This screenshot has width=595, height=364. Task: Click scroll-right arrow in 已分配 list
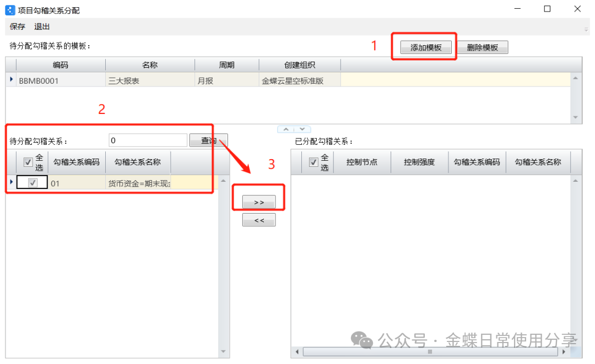[564, 351]
